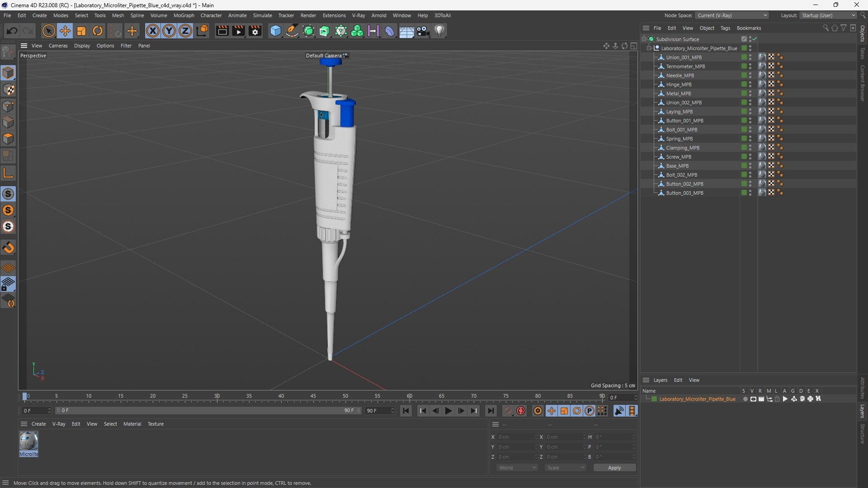
Task: Open viewport hamburger menu
Action: pyautogui.click(x=24, y=46)
